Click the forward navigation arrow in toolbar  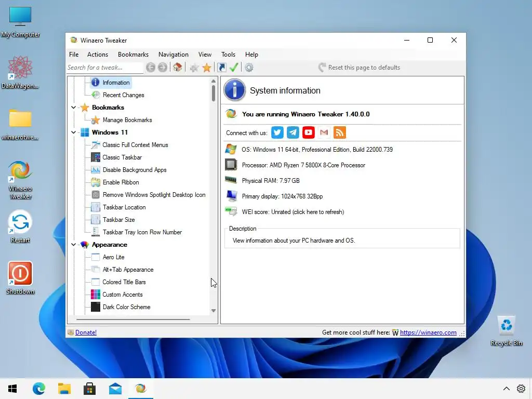tap(163, 68)
